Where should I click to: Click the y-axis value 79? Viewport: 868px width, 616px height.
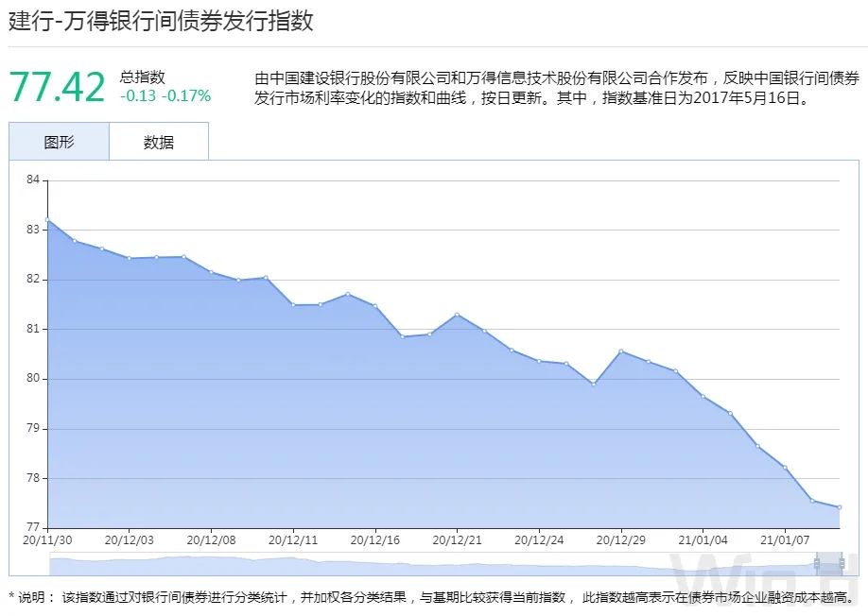pyautogui.click(x=33, y=428)
